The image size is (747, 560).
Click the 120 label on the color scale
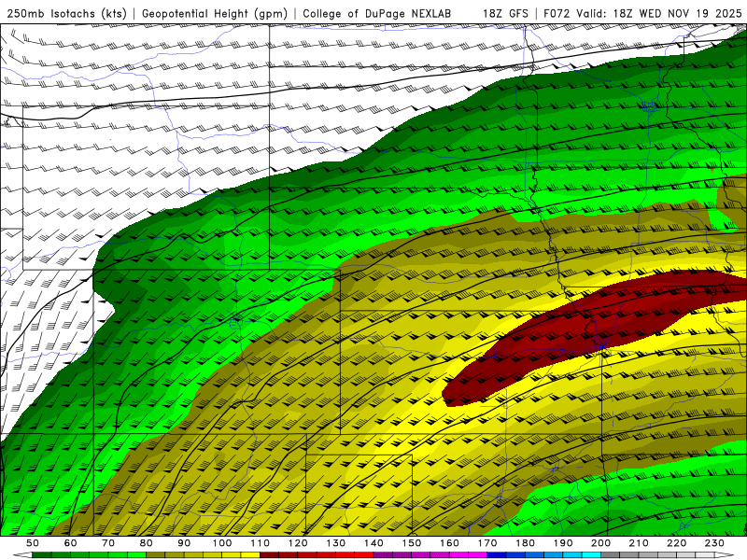[x=298, y=543]
